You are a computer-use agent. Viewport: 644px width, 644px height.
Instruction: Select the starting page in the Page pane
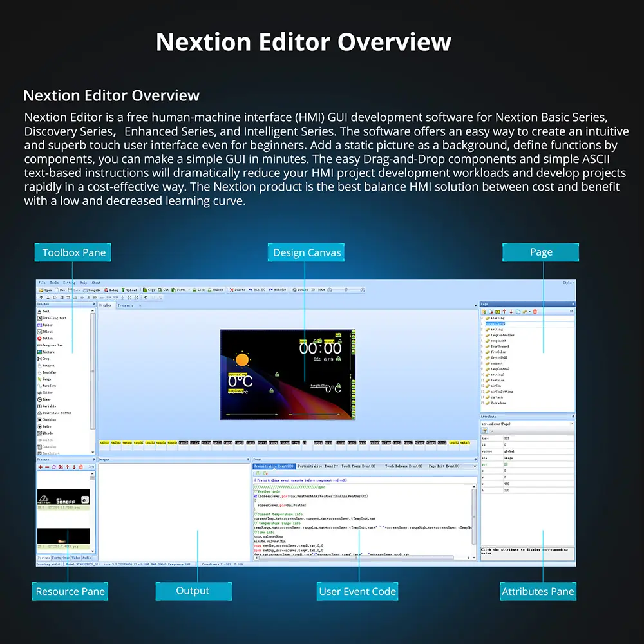(499, 318)
